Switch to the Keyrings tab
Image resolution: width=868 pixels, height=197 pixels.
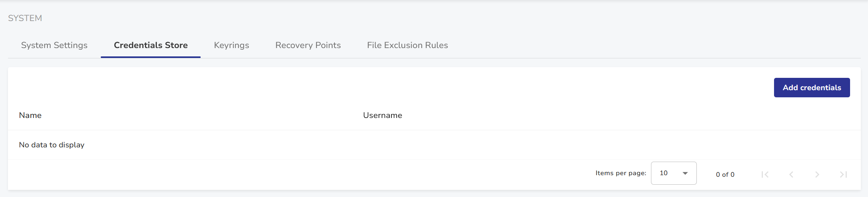(231, 45)
